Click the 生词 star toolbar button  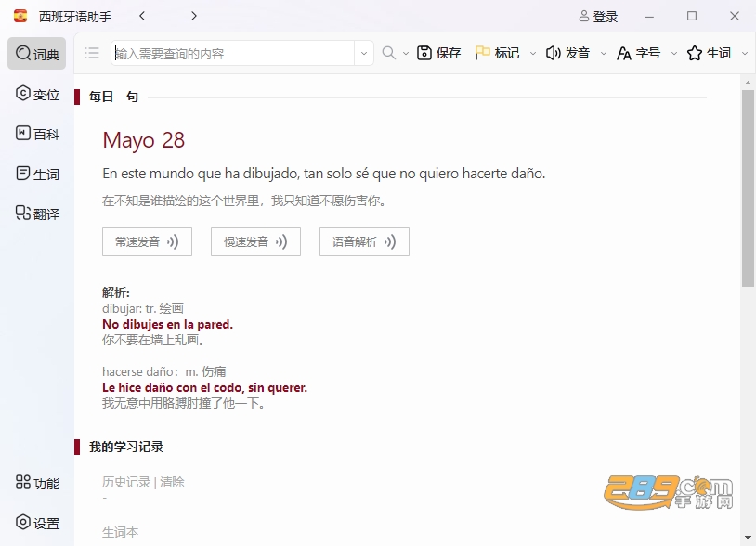709,53
